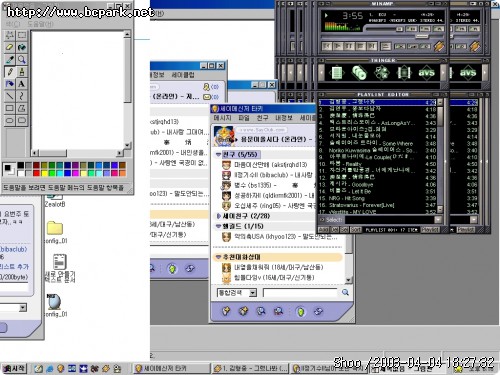Move the Winamp seek bar handle

pyautogui.click(x=422, y=36)
